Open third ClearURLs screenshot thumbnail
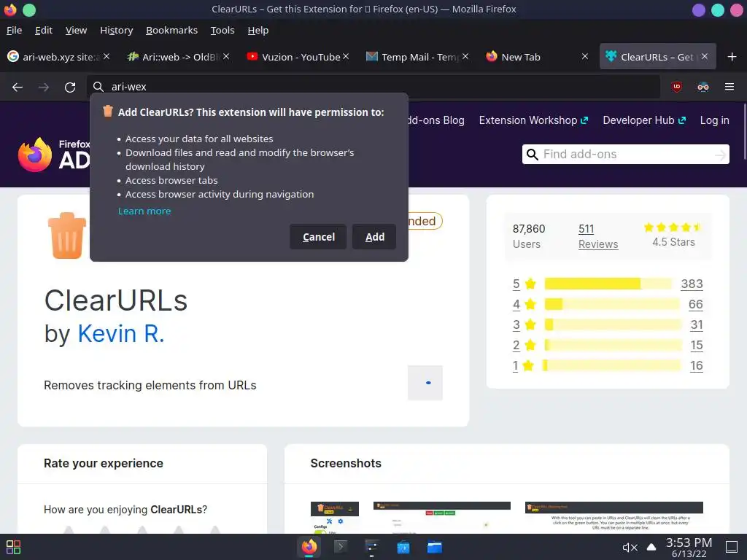 point(614,518)
